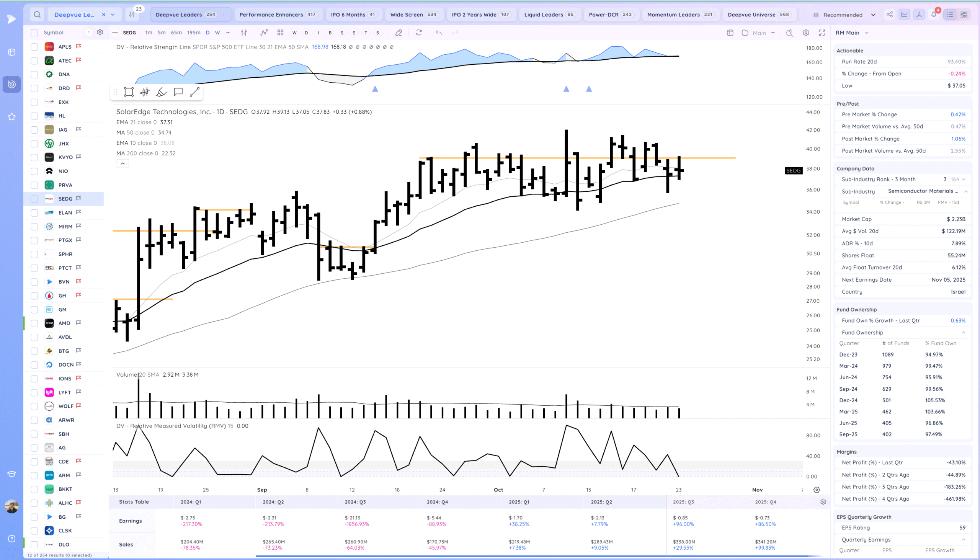Viewport: 980px width, 560px height.
Task: Open the Recommended columns dropdown
Action: (844, 15)
